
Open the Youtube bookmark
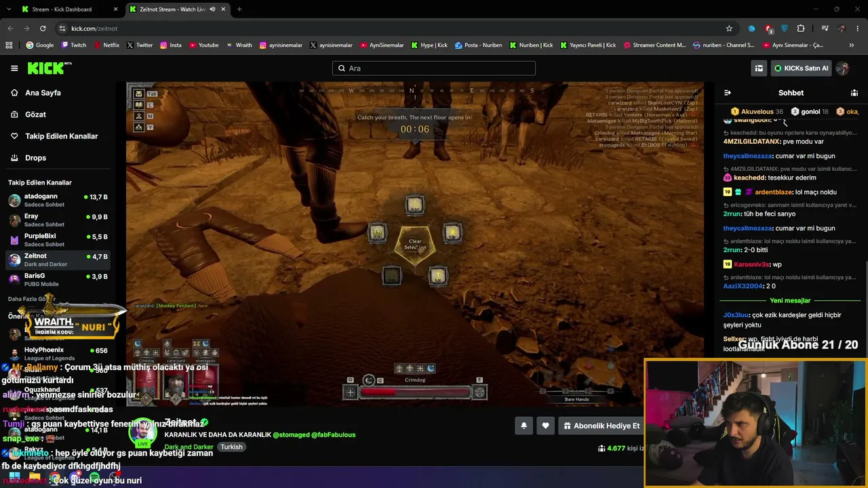203,45
